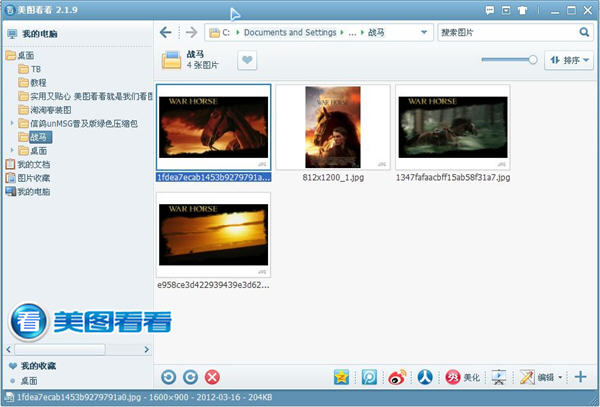The height and width of the screenshot is (407, 600).
Task: Click status bar file info text
Action: [x=144, y=397]
